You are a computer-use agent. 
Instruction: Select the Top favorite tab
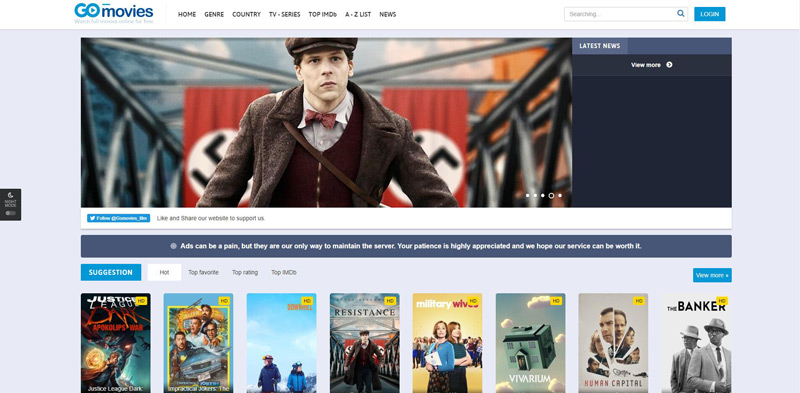click(203, 273)
